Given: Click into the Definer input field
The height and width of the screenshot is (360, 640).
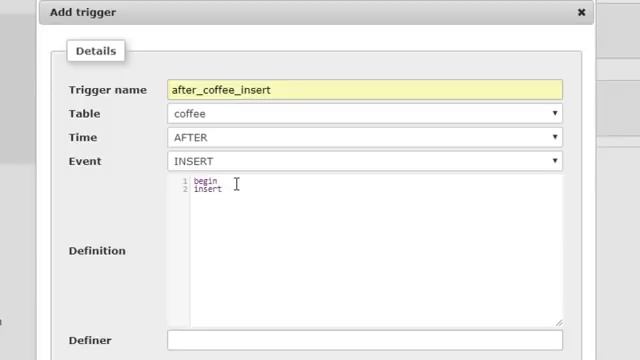Looking at the screenshot, I should (364, 340).
